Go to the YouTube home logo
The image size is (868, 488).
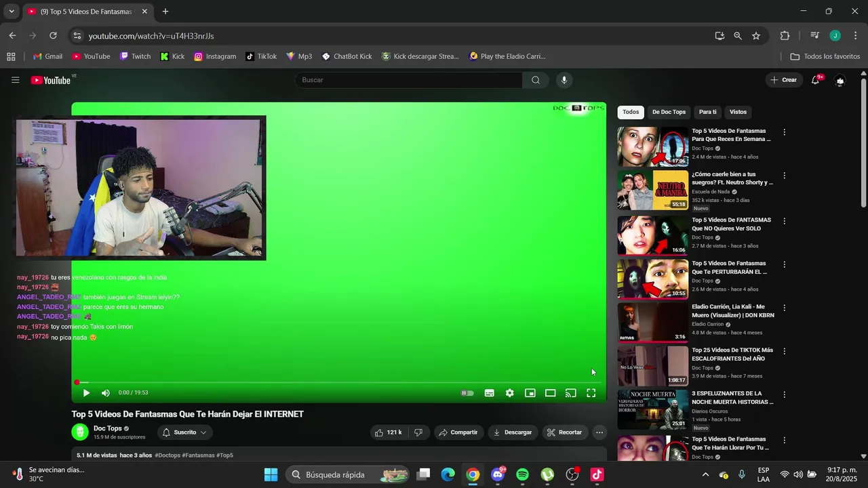pyautogui.click(x=51, y=80)
